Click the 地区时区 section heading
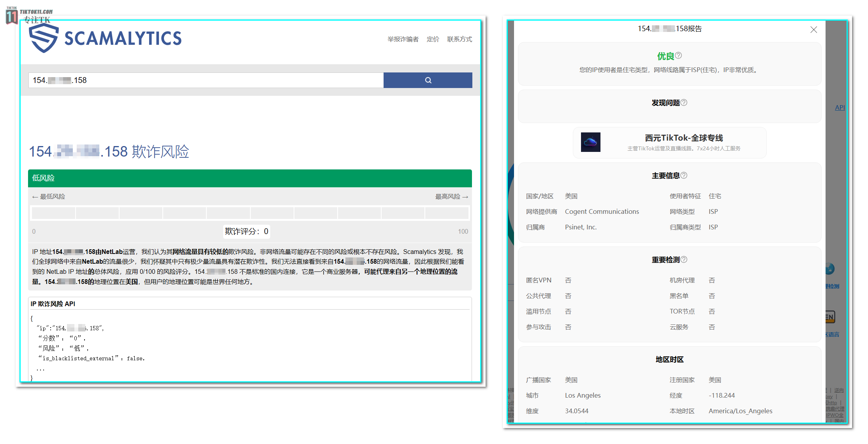The height and width of the screenshot is (444, 868). [669, 359]
